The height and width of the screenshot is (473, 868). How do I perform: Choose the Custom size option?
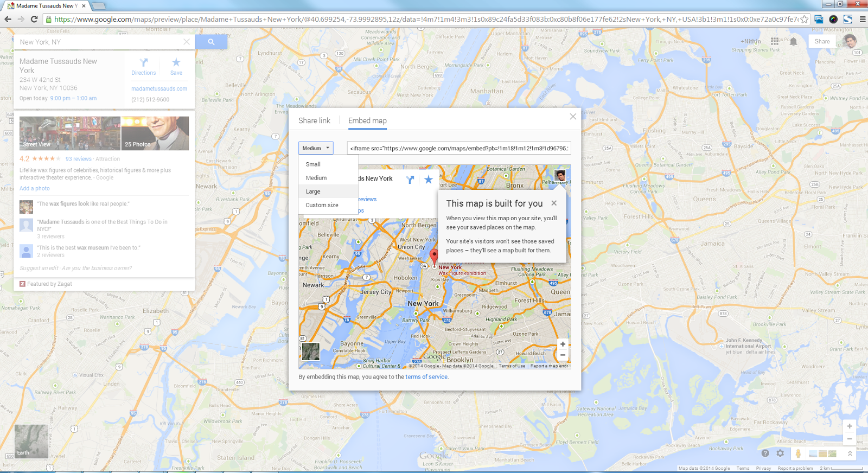pyautogui.click(x=328, y=205)
